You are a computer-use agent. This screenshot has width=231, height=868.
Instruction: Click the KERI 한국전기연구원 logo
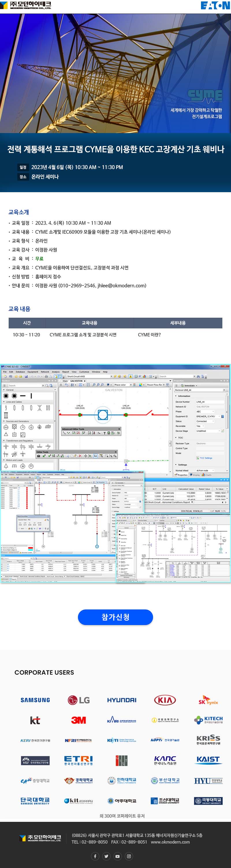pyautogui.click(x=35, y=741)
